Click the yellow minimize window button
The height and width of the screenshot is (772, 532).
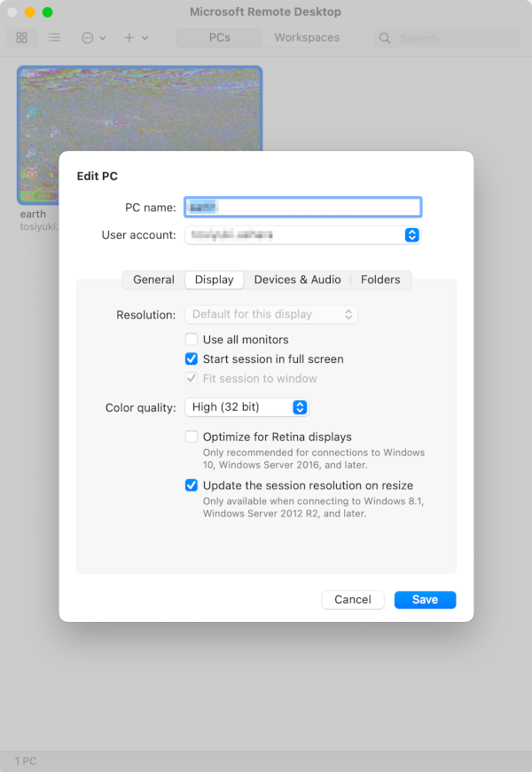[30, 12]
